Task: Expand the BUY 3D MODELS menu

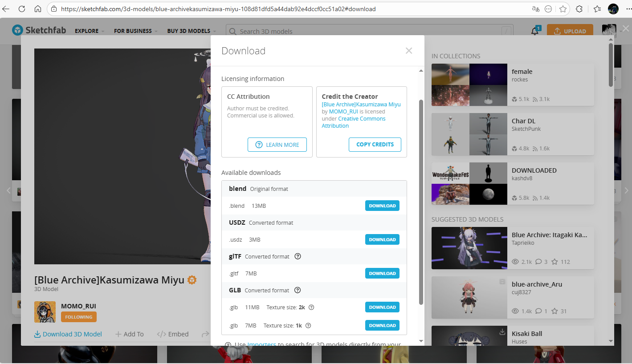Action: tap(192, 31)
